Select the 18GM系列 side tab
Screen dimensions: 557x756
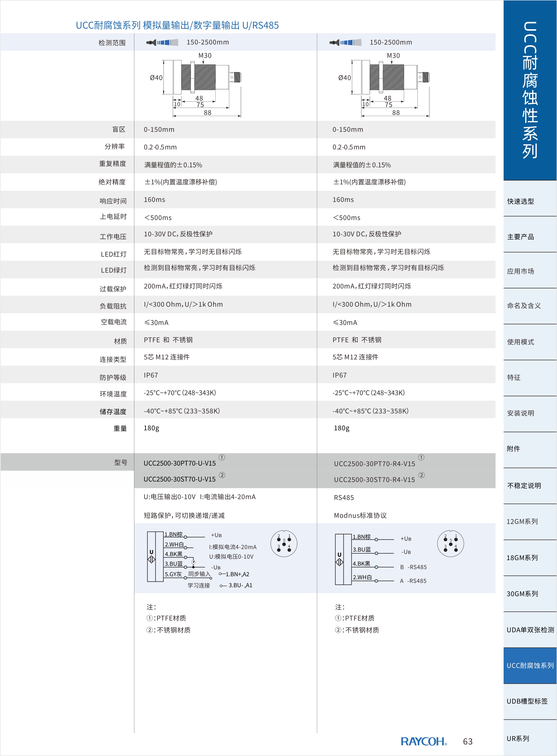coord(530,558)
